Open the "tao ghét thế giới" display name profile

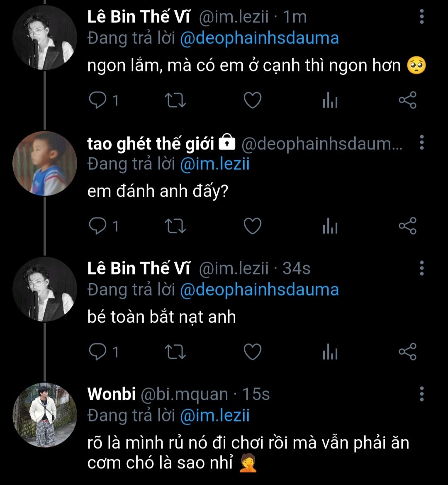point(151,143)
